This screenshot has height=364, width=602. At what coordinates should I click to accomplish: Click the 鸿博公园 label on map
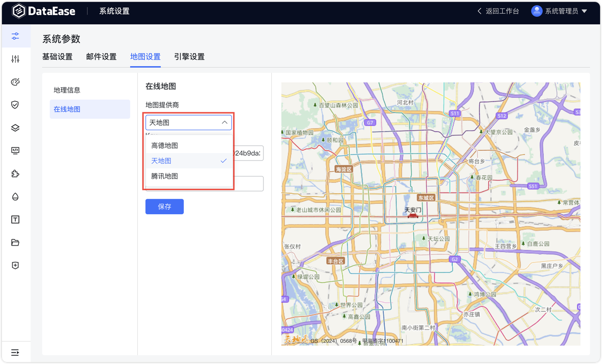click(485, 294)
